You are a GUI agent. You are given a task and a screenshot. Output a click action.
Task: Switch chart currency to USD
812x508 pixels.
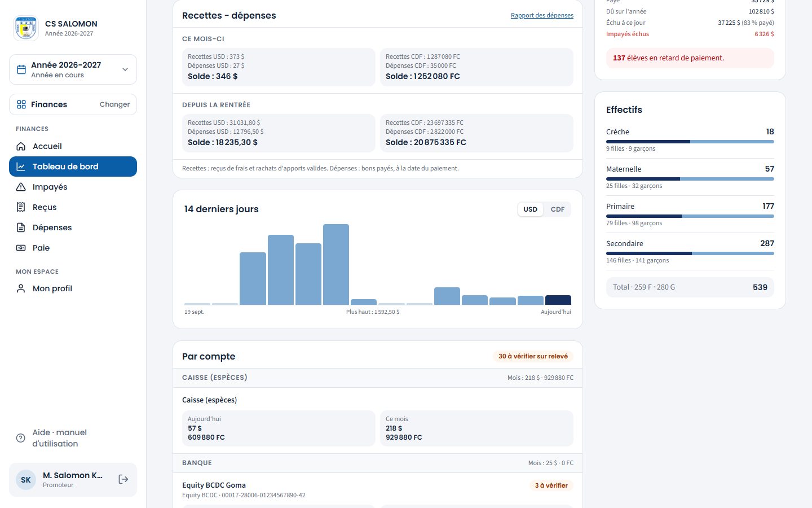click(531, 209)
